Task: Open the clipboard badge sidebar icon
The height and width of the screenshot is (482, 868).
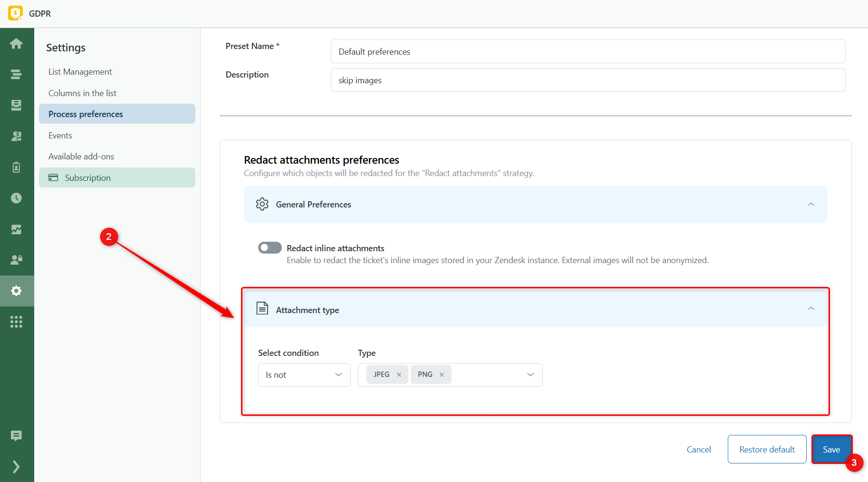Action: [16, 167]
